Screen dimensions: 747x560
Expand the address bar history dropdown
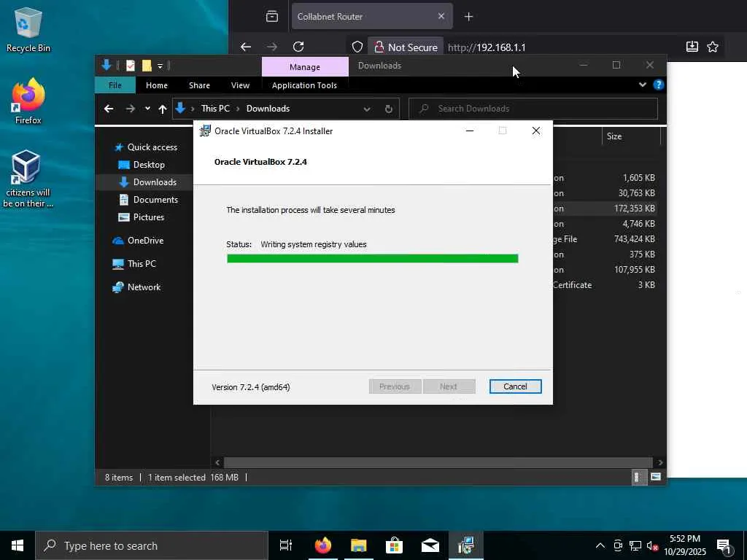(x=367, y=109)
